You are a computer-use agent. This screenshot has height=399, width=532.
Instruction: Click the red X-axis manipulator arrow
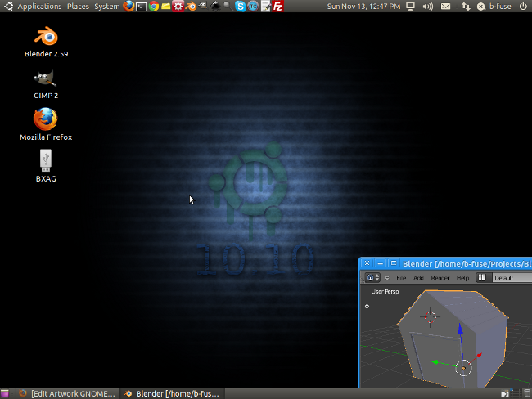coord(479,356)
